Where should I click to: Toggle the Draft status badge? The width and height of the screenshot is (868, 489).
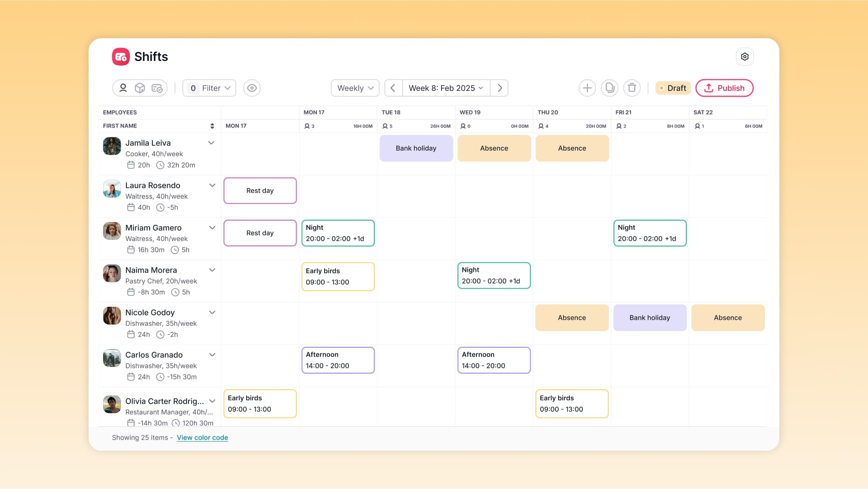click(673, 88)
